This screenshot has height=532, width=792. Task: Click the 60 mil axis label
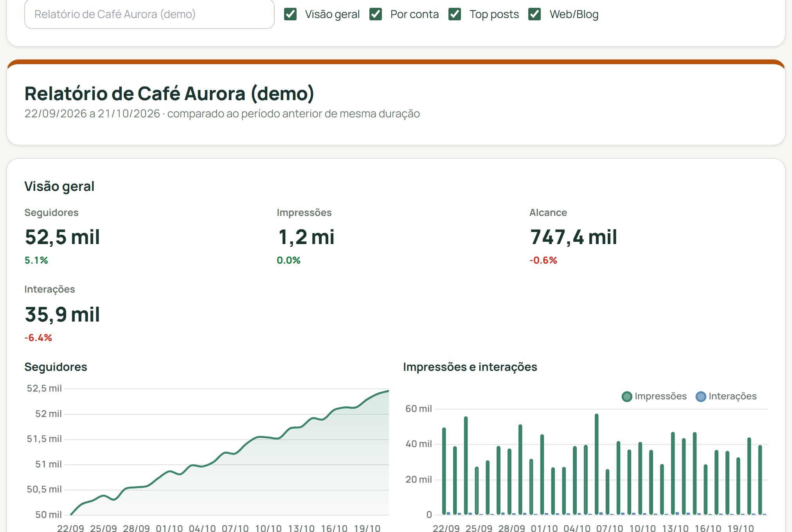pos(419,409)
